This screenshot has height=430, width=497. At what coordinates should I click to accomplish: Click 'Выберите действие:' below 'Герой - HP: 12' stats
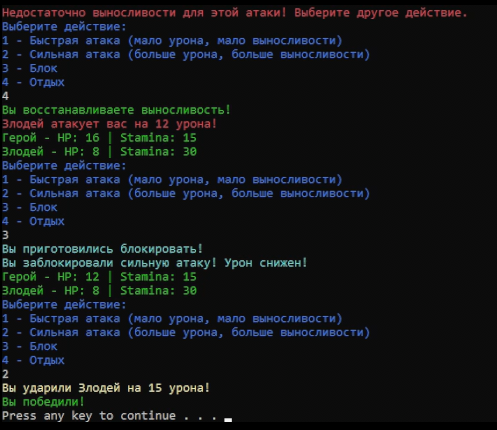(x=64, y=305)
